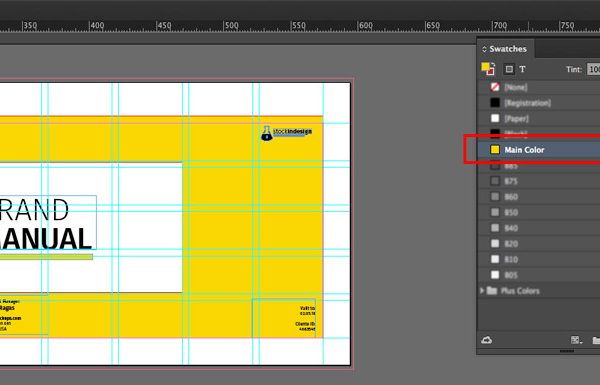Open the Creative Cloud libraries cloud icon
The height and width of the screenshot is (385, 600).
[x=487, y=340]
